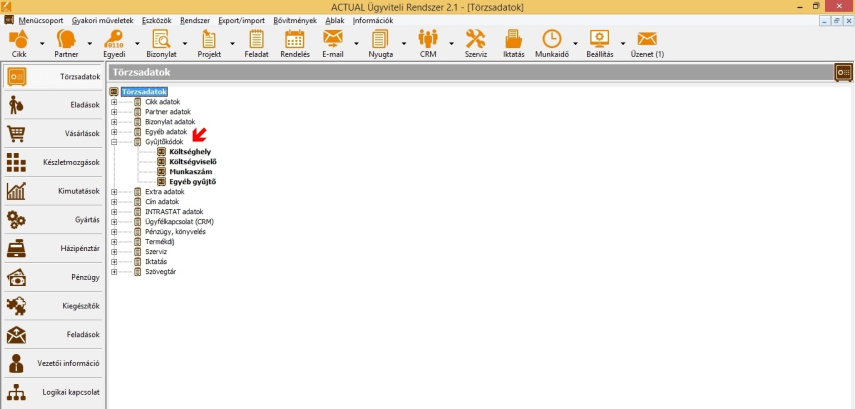Open the E-mail toolbar icon
This screenshot has width=855, height=409.
coord(333,41)
